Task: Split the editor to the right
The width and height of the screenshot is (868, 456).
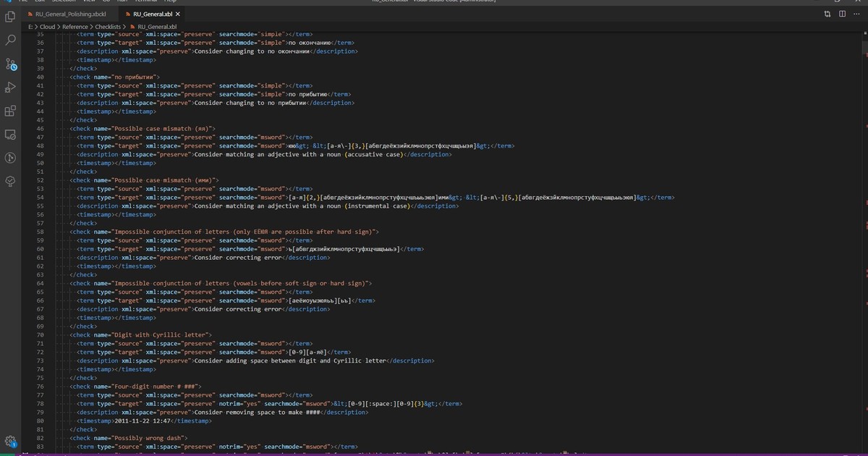Action: coord(842,14)
